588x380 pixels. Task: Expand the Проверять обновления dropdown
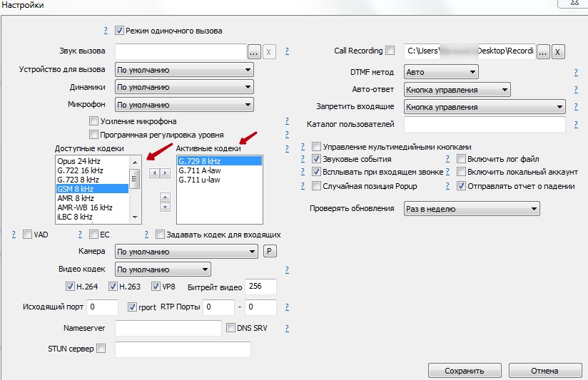471,209
